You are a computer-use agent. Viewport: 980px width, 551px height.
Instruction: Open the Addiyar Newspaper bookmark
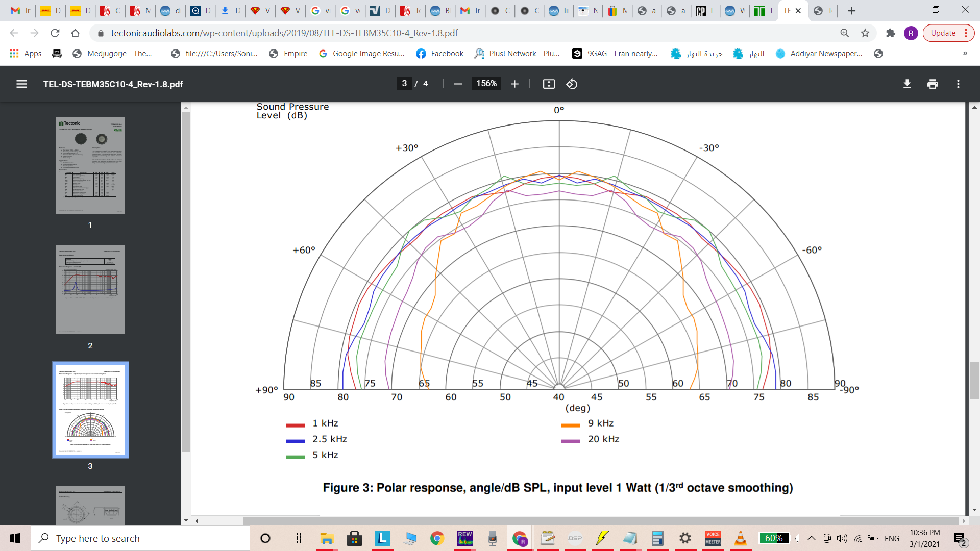tap(819, 54)
